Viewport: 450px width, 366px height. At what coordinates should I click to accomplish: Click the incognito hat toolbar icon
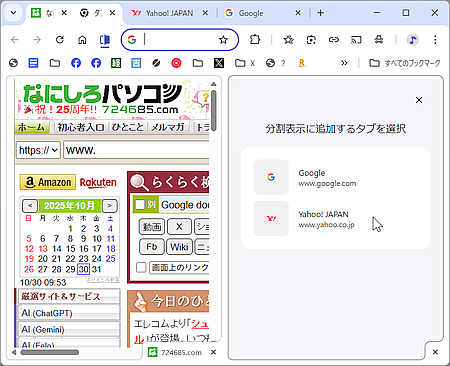(379, 40)
